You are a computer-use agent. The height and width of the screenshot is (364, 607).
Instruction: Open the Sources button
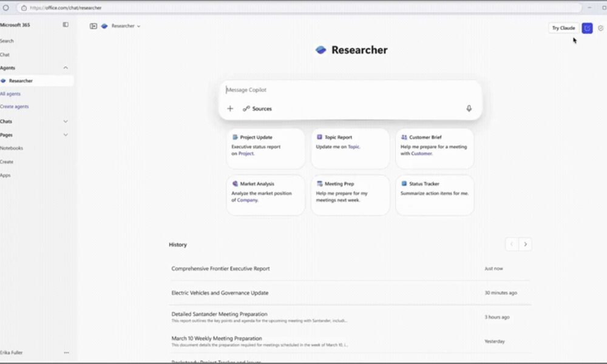coord(257,109)
